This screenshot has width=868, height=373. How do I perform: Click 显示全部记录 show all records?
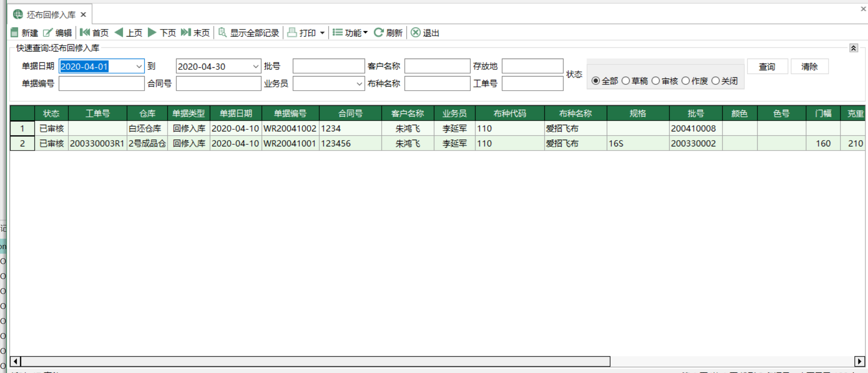(249, 32)
